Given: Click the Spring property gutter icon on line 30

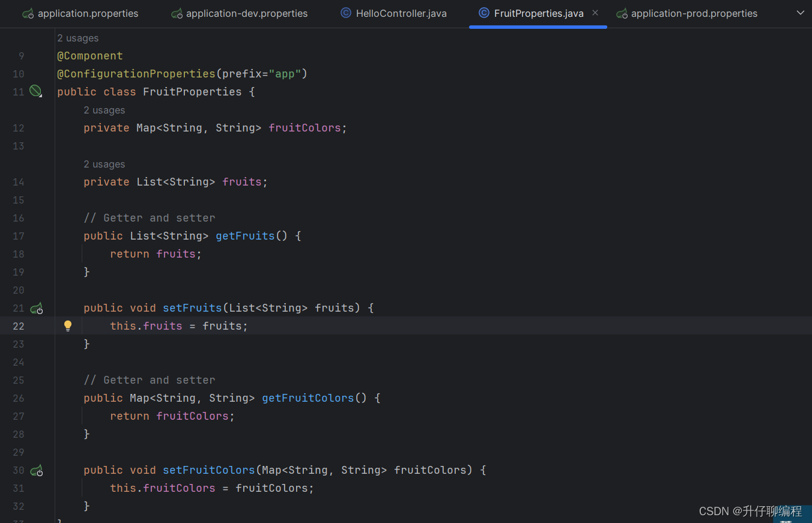Looking at the screenshot, I should [37, 470].
